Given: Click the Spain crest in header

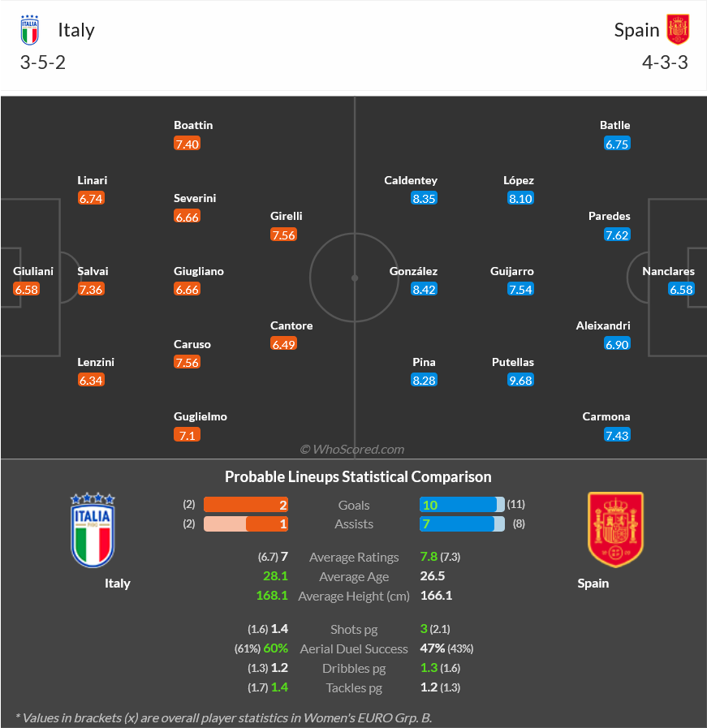Looking at the screenshot, I should point(678,29).
